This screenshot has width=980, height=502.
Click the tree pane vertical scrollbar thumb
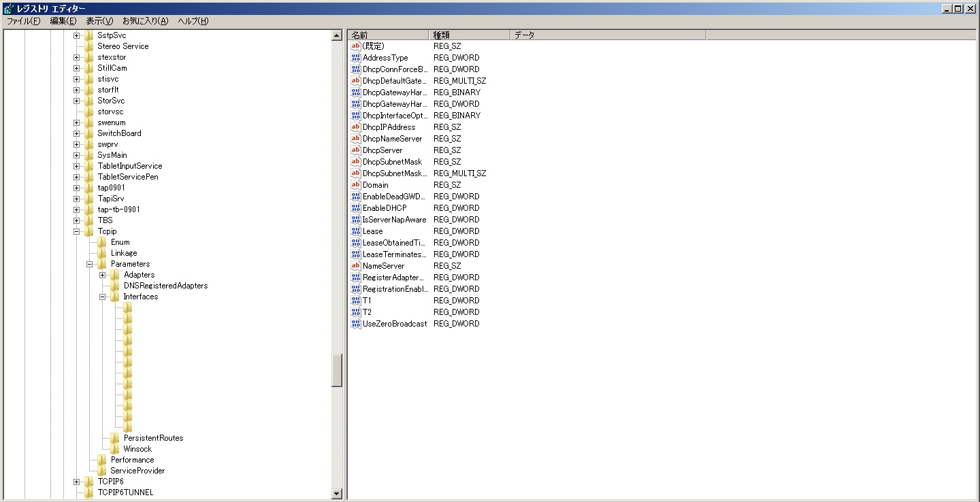(x=337, y=371)
